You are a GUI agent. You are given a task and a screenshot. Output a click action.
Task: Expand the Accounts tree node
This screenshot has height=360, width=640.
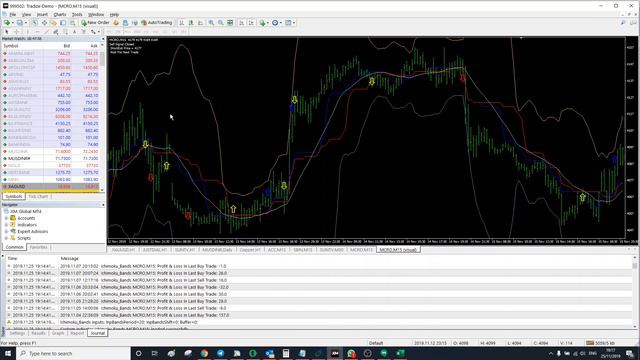pos(7,218)
